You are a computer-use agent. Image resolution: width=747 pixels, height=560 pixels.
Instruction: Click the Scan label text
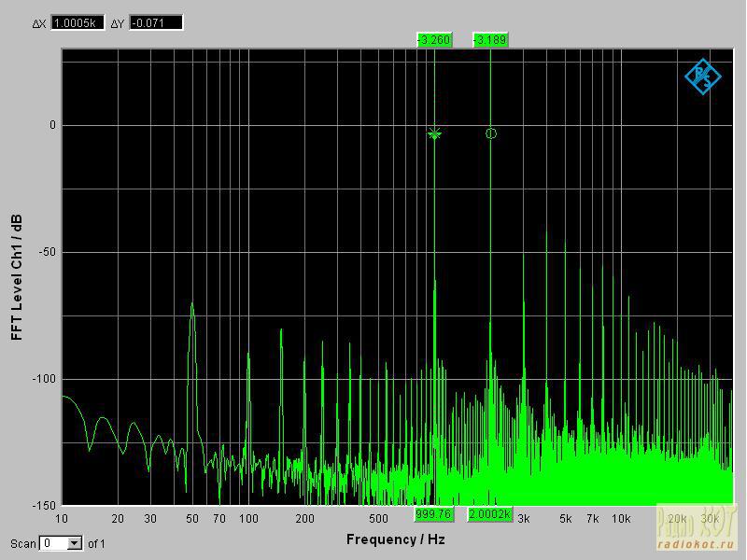[x=23, y=544]
